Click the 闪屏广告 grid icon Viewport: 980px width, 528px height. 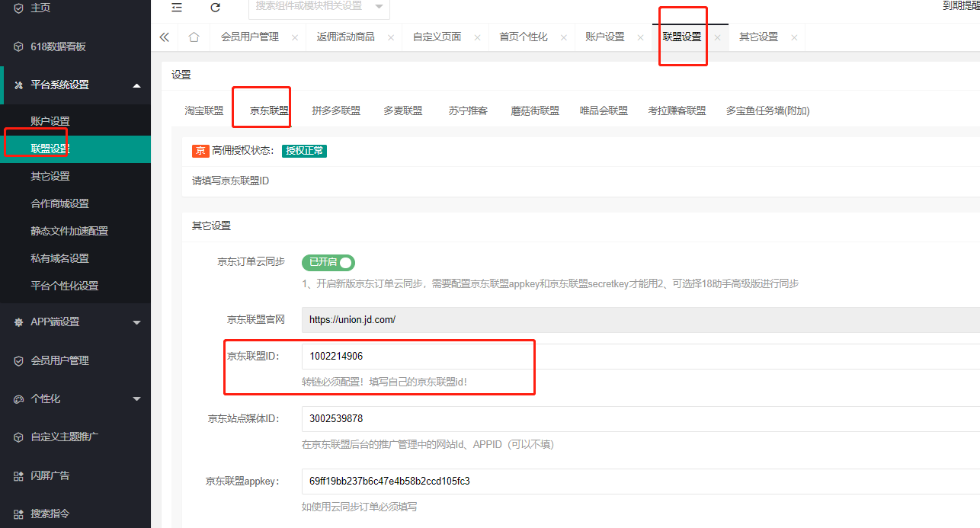19,475
